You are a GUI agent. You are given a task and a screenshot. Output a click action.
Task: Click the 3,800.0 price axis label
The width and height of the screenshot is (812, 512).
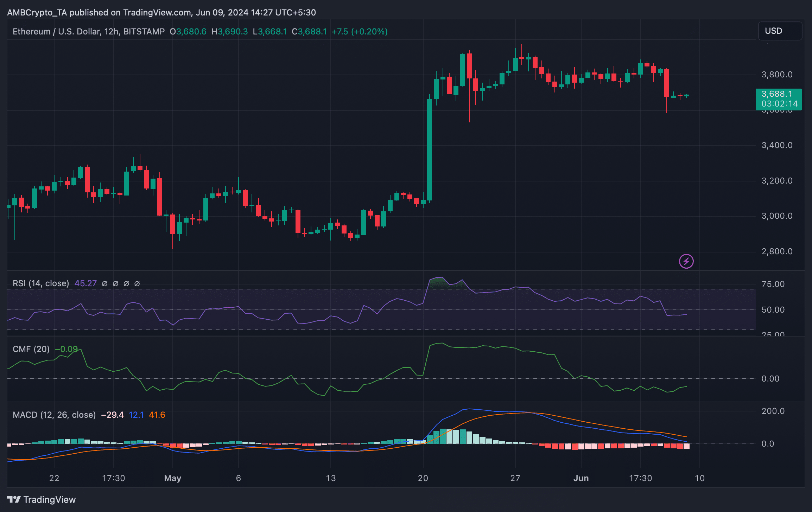click(777, 75)
